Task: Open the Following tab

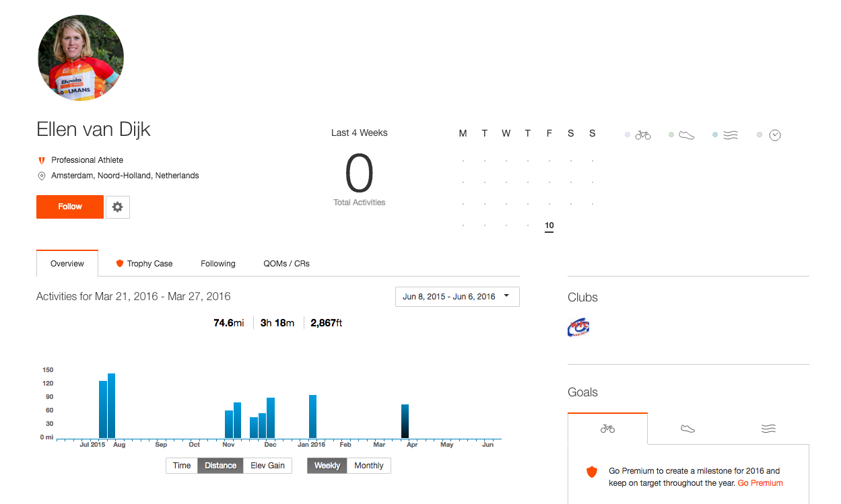Action: point(218,264)
